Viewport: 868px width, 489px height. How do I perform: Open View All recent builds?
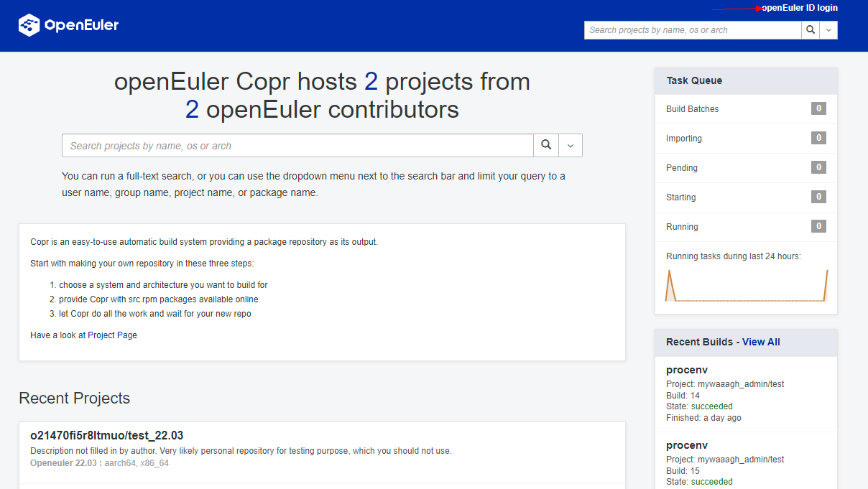(x=761, y=343)
